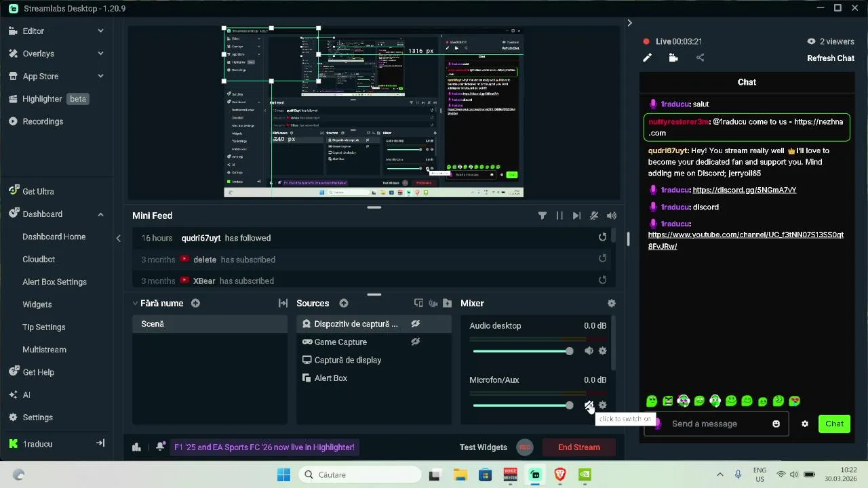Viewport: 868px width, 488px height.
Task: Open the emoji picker in message box
Action: [x=776, y=424]
